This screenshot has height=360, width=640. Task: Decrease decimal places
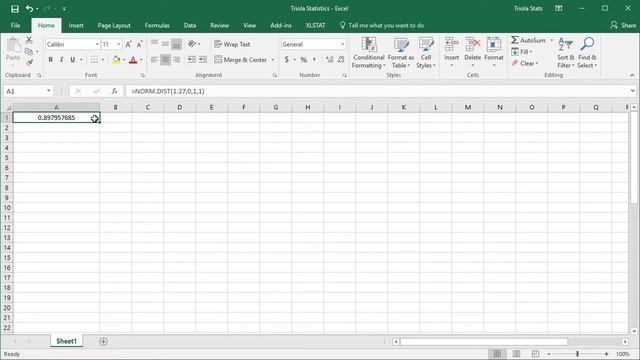(341, 60)
